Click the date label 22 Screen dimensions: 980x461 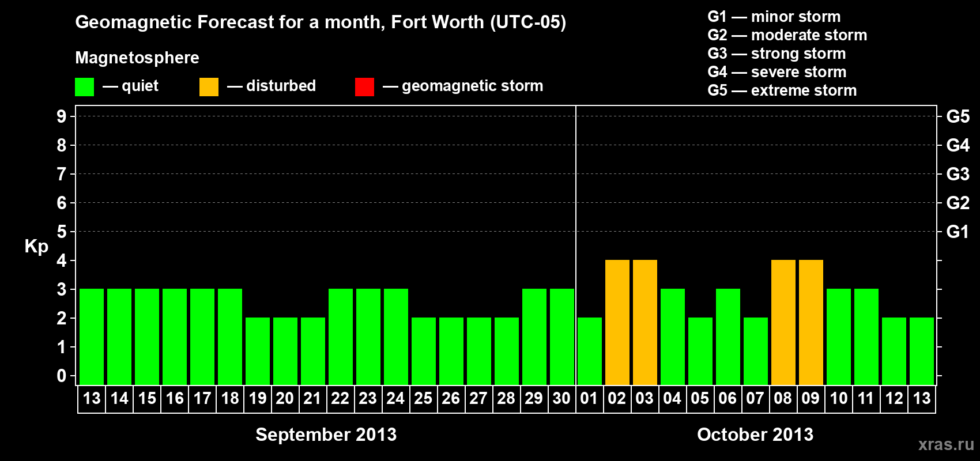[341, 398]
